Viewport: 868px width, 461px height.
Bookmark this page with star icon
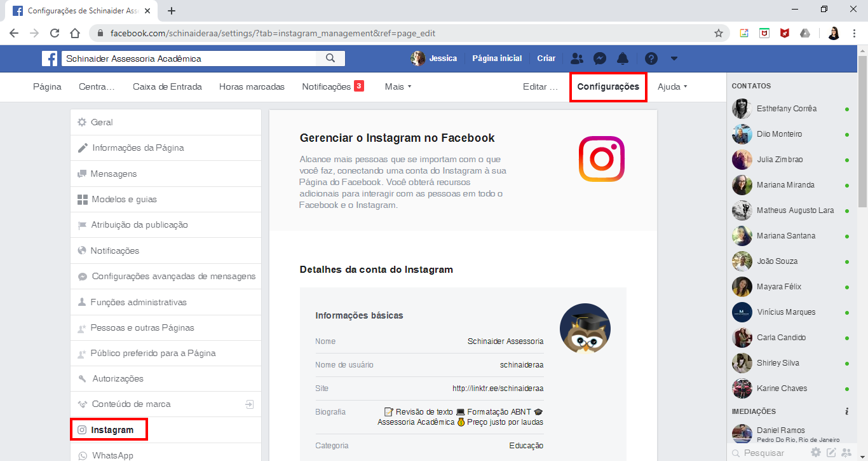(x=719, y=33)
